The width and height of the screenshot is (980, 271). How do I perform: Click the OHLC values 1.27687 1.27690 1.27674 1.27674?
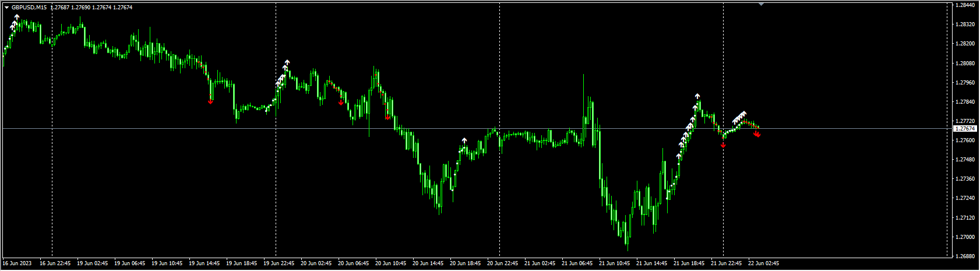tap(91, 8)
